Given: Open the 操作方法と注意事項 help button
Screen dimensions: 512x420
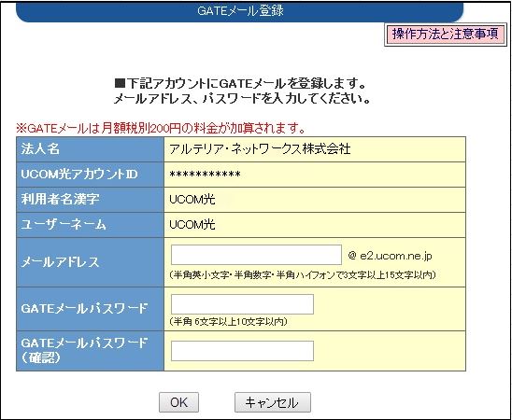Looking at the screenshot, I should [x=446, y=34].
